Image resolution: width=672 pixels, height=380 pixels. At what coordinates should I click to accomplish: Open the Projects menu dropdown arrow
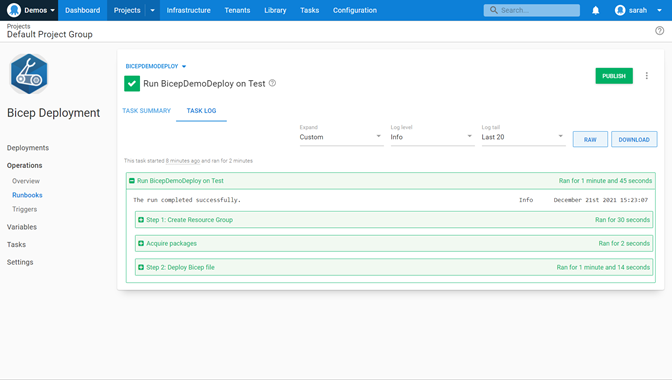coord(153,10)
